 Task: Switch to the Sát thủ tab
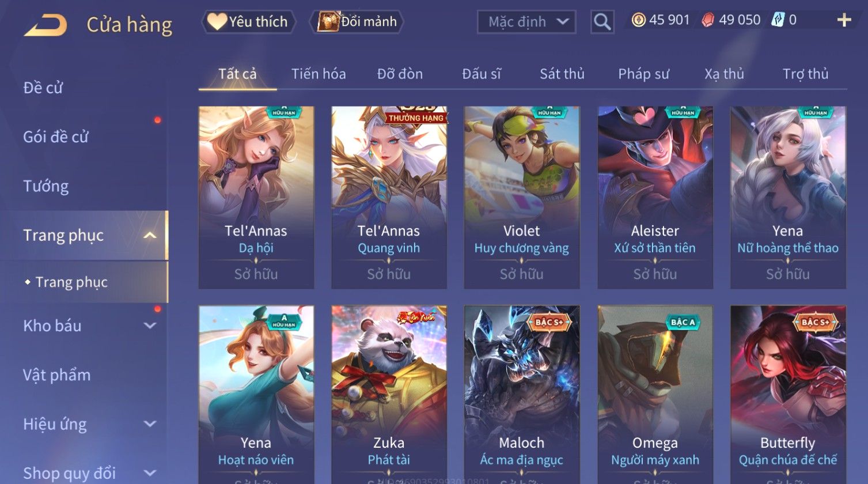[562, 74]
